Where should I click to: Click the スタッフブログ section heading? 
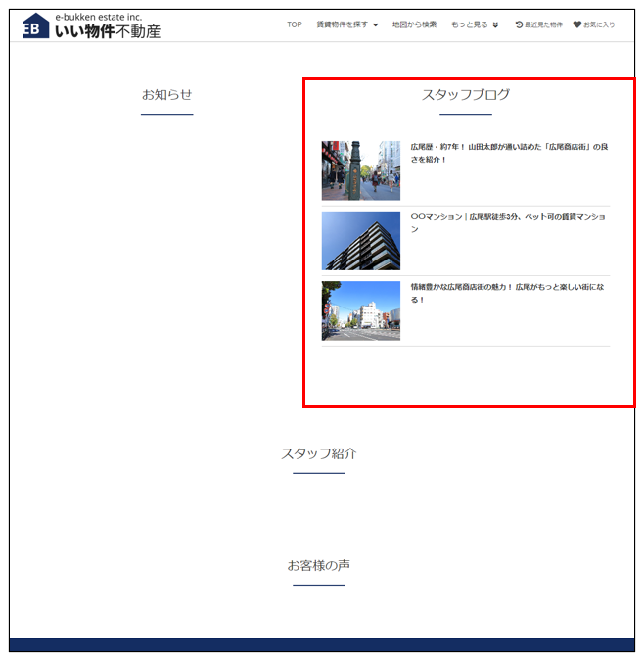tap(466, 95)
